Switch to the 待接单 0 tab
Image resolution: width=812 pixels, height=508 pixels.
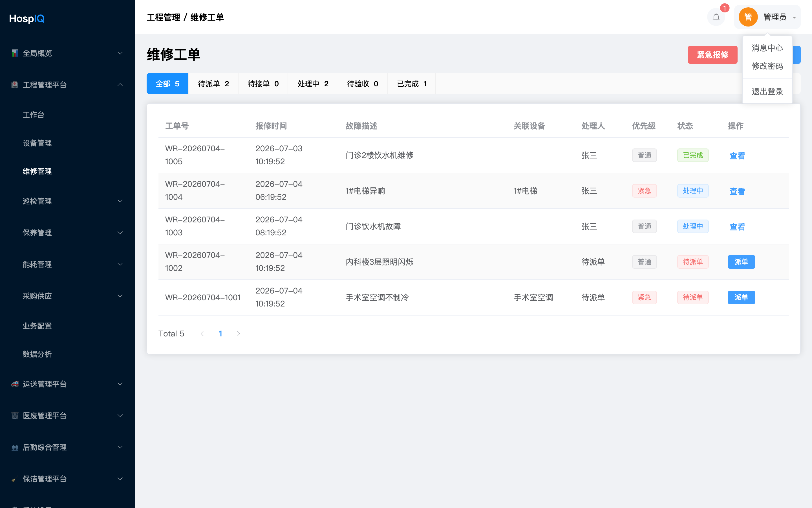point(263,84)
